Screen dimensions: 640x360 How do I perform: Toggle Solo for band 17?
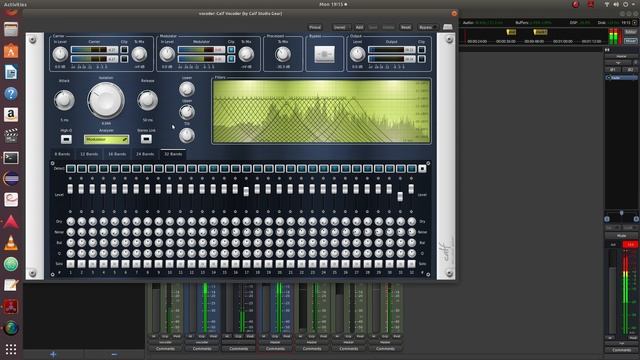click(247, 264)
